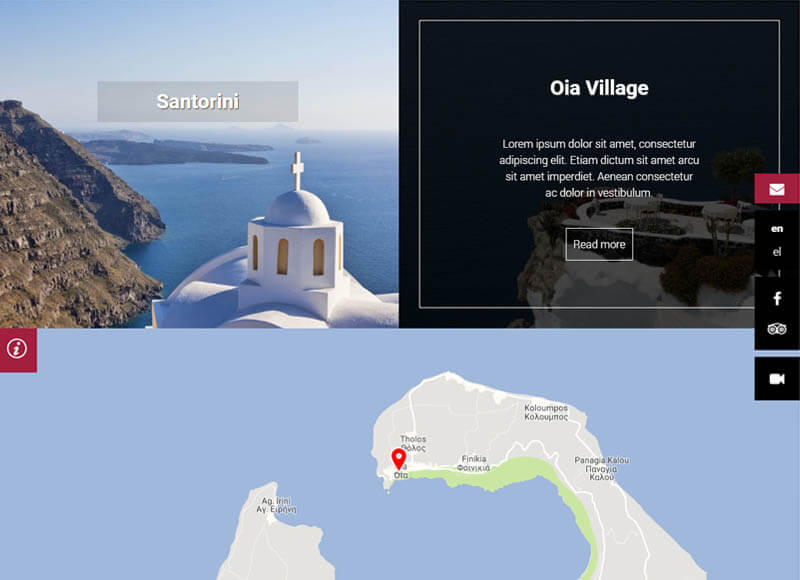Click the Lorem ipsum description paragraph

point(599,168)
